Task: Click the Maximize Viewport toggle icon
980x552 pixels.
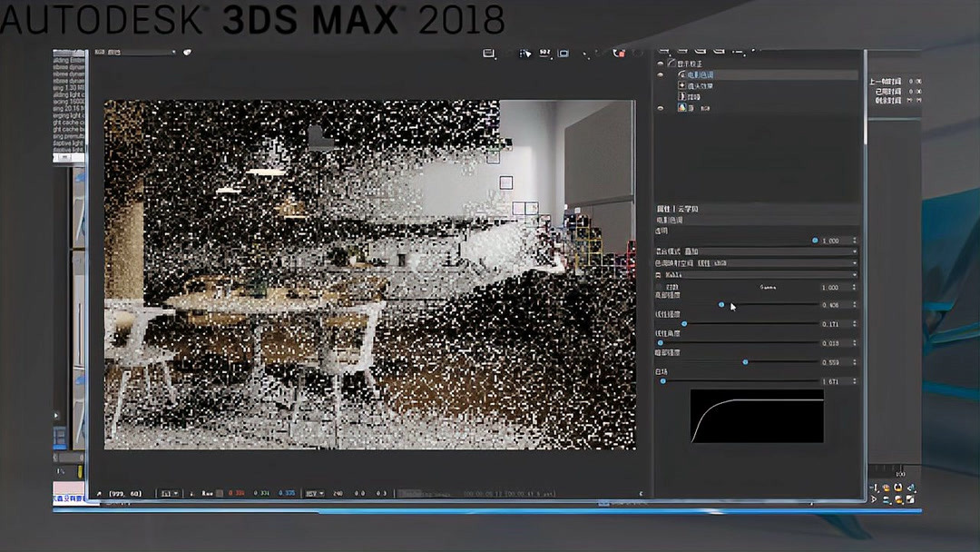Action: pos(910,499)
